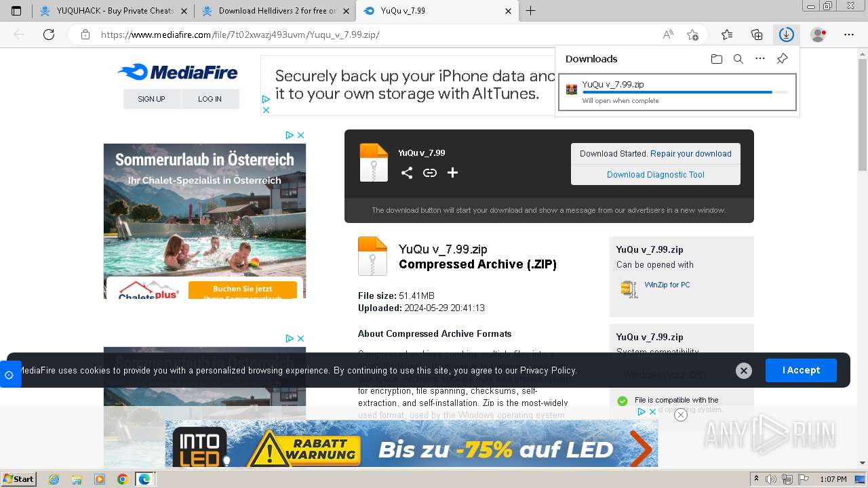This screenshot has width=868, height=488.
Task: Select the YuQu v_7.99 browser tab
Action: [437, 11]
